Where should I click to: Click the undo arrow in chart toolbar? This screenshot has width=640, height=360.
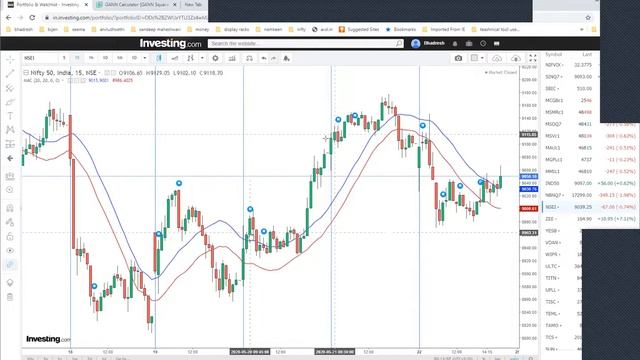pyautogui.click(x=264, y=58)
